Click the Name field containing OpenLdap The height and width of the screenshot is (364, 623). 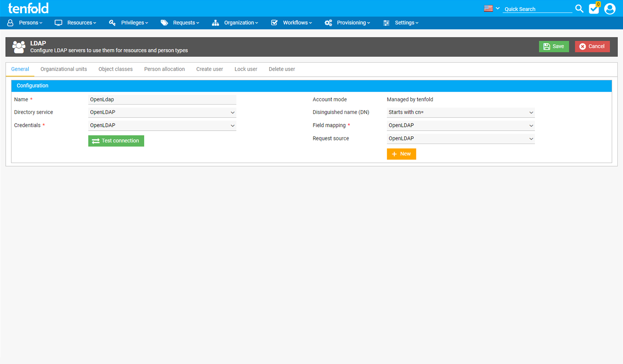click(162, 99)
